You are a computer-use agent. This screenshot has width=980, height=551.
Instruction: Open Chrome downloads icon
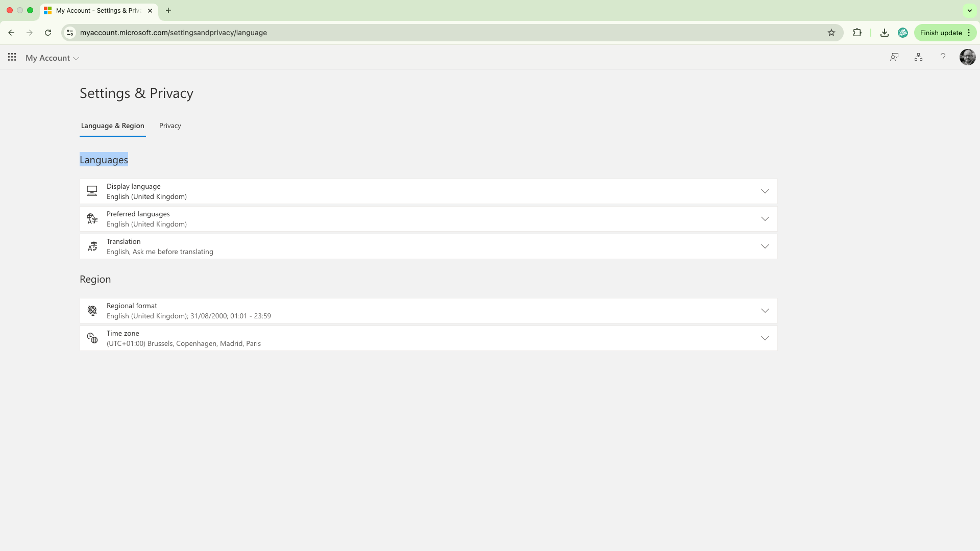885,33
